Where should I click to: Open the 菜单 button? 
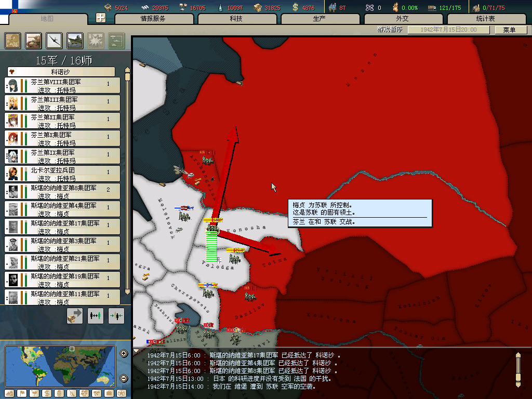(510, 30)
